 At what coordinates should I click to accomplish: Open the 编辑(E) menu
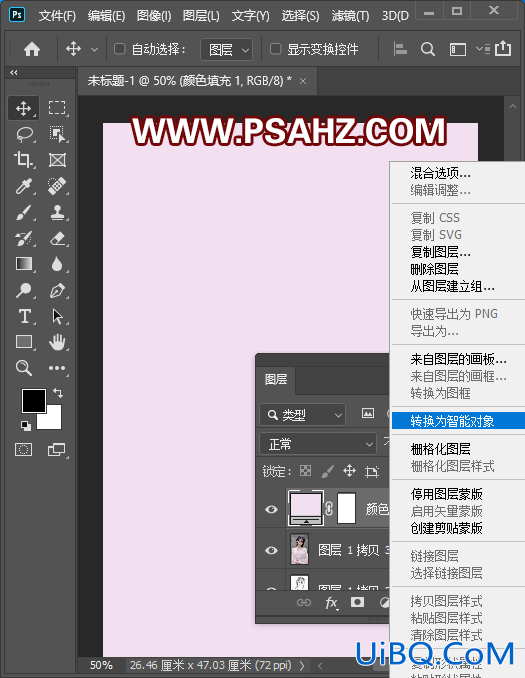106,16
